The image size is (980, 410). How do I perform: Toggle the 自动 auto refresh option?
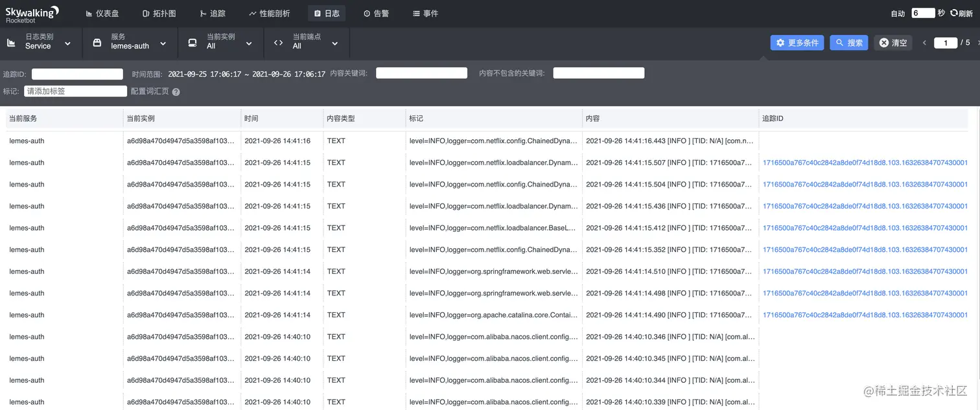pyautogui.click(x=898, y=14)
